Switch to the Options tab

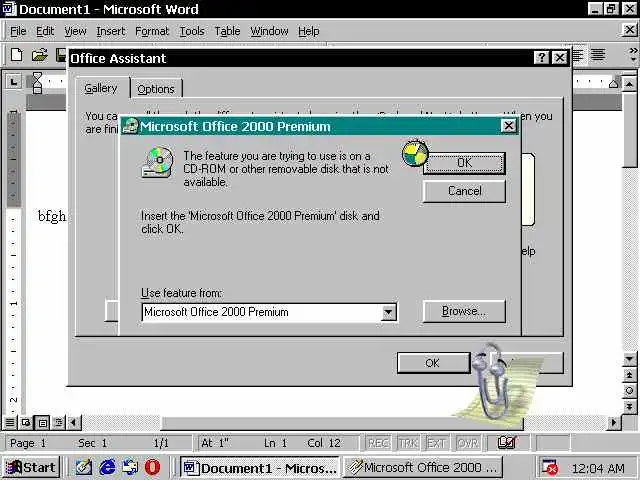click(156, 89)
